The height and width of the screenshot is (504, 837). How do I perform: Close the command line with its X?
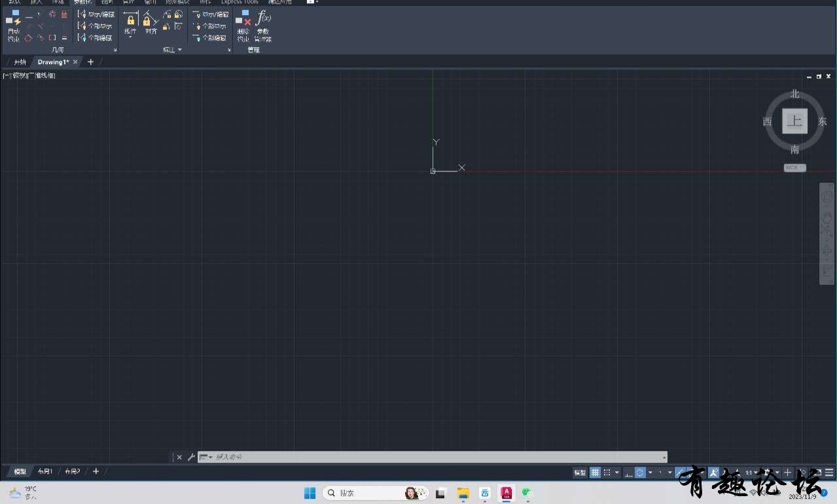[179, 457]
